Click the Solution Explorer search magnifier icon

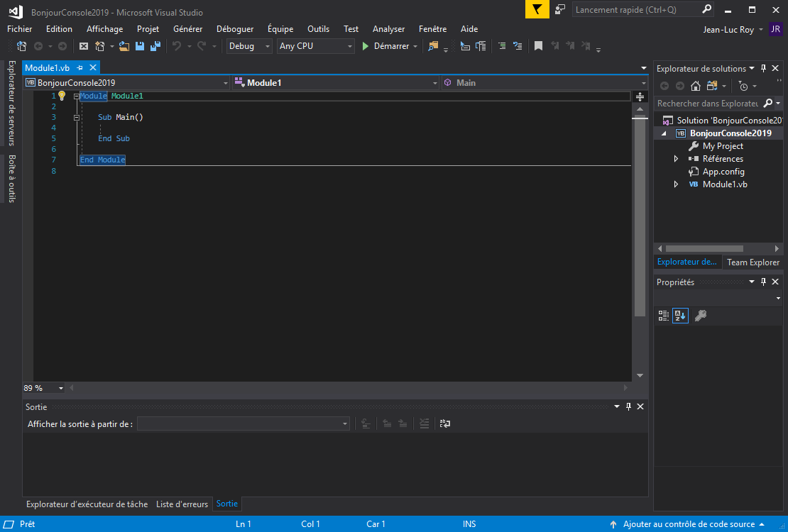pyautogui.click(x=768, y=103)
